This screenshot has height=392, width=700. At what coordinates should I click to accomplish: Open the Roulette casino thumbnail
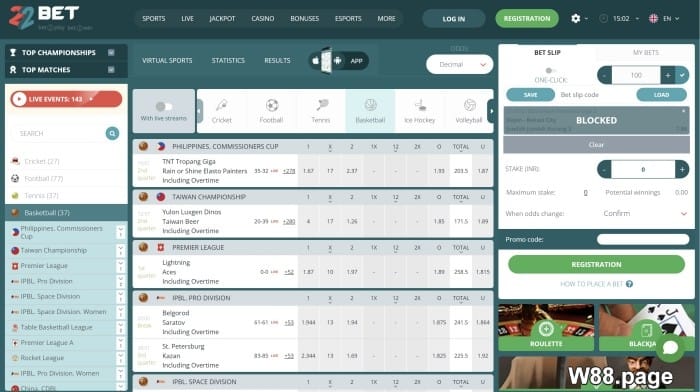pyautogui.click(x=546, y=327)
